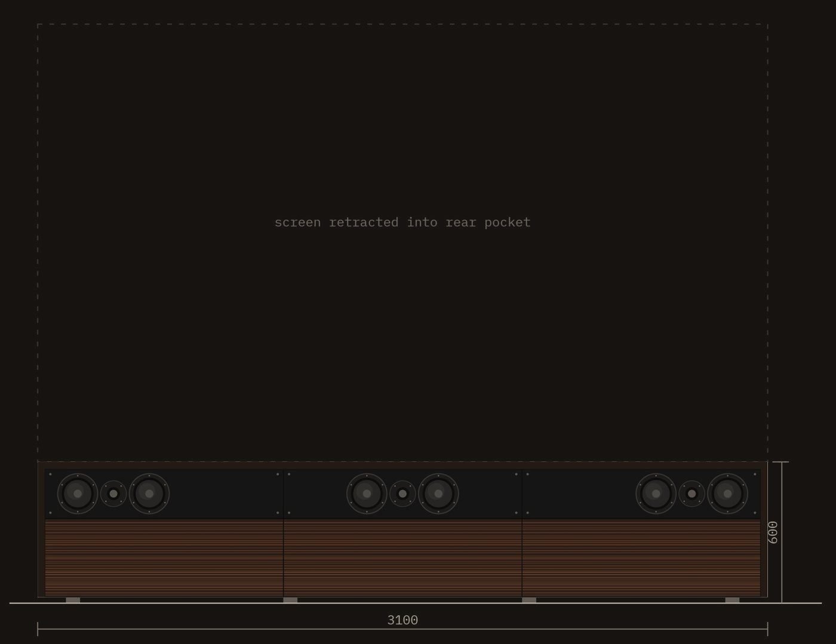
Task: Click the tweeter in the right speaker group
Action: pyautogui.click(x=691, y=494)
